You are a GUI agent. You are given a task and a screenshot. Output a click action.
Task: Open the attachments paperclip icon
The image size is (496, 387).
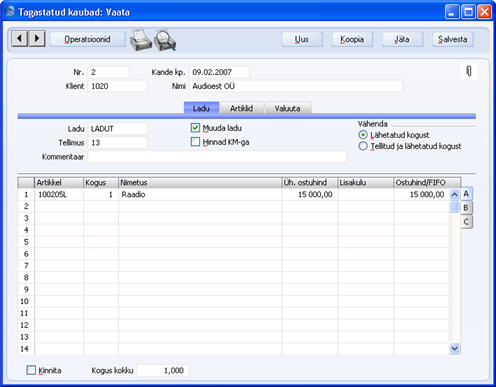pos(469,71)
